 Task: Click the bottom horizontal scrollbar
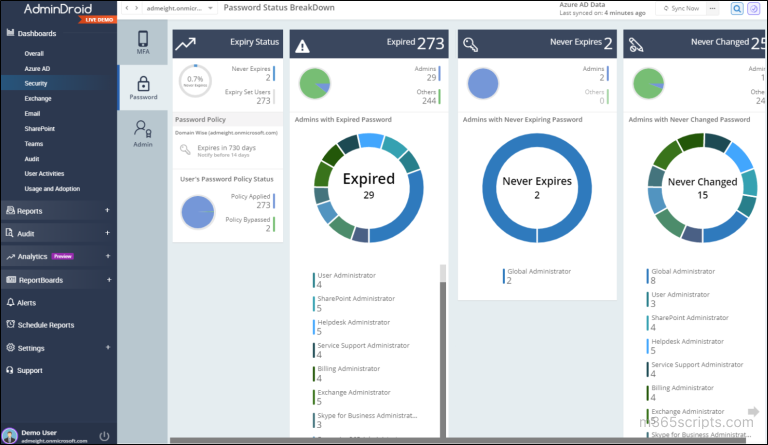tap(457, 441)
